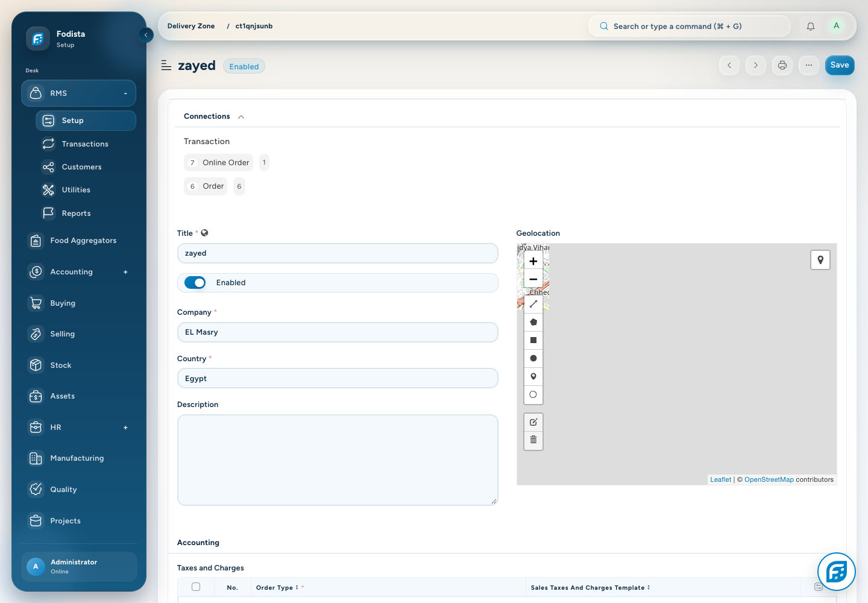Click the delete layers trash icon
The height and width of the screenshot is (603, 868).
click(x=533, y=440)
